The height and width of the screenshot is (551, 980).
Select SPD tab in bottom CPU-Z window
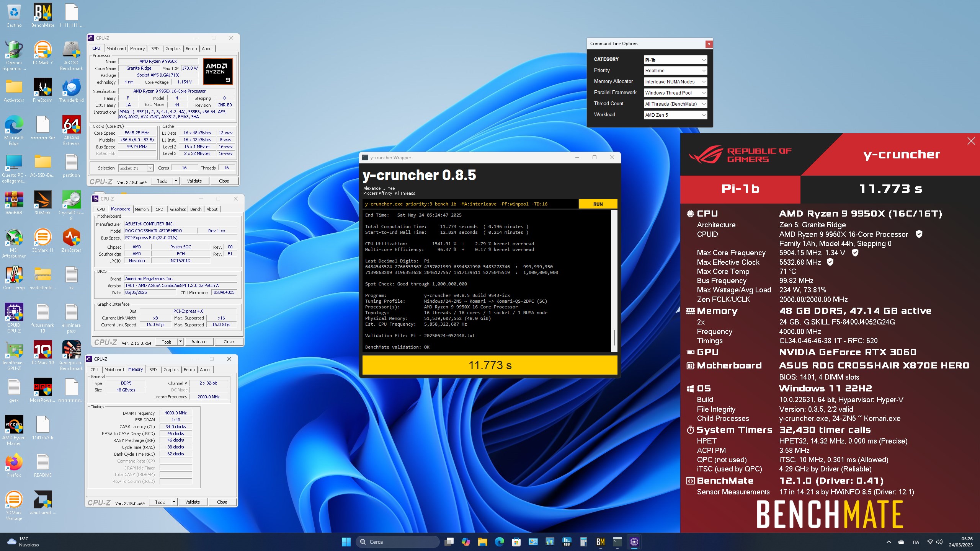[x=153, y=370]
